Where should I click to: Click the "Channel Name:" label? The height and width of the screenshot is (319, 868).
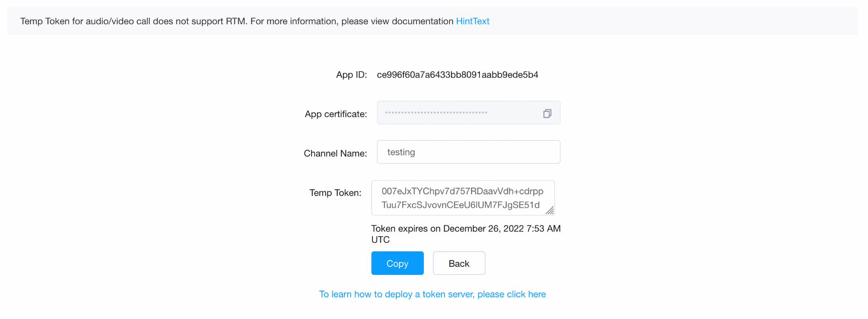coord(335,154)
